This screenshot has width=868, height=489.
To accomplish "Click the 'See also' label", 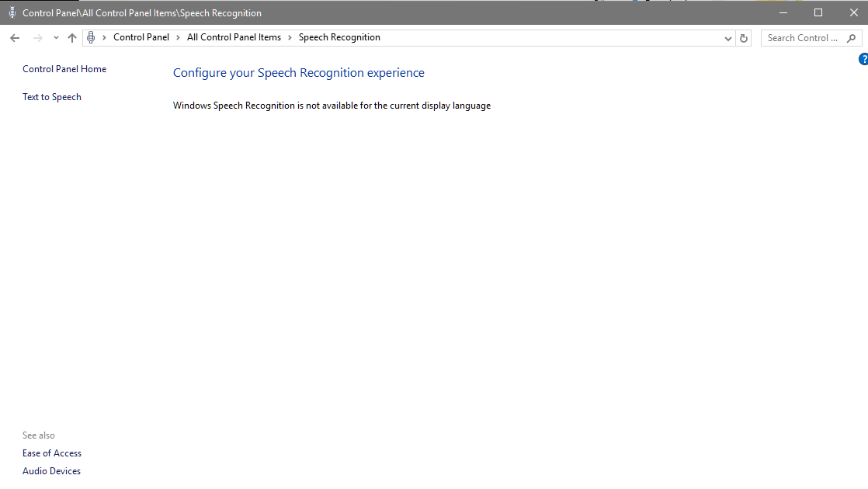I will pyautogui.click(x=39, y=435).
